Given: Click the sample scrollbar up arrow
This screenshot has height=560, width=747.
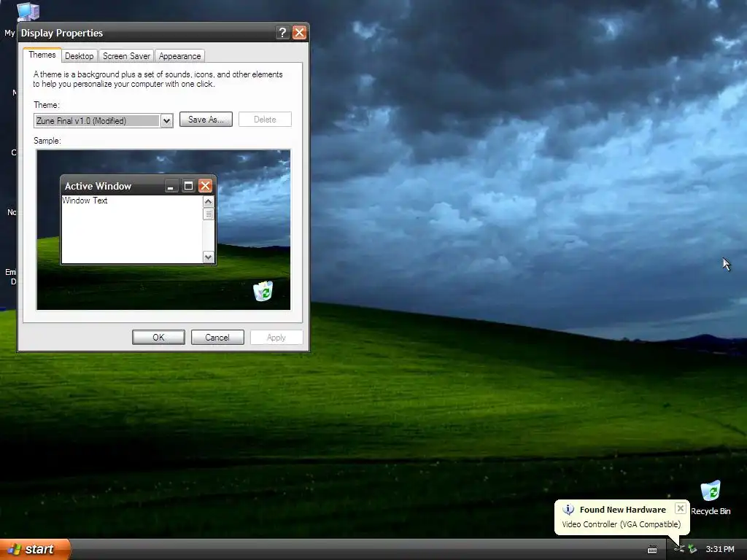Looking at the screenshot, I should [208, 201].
